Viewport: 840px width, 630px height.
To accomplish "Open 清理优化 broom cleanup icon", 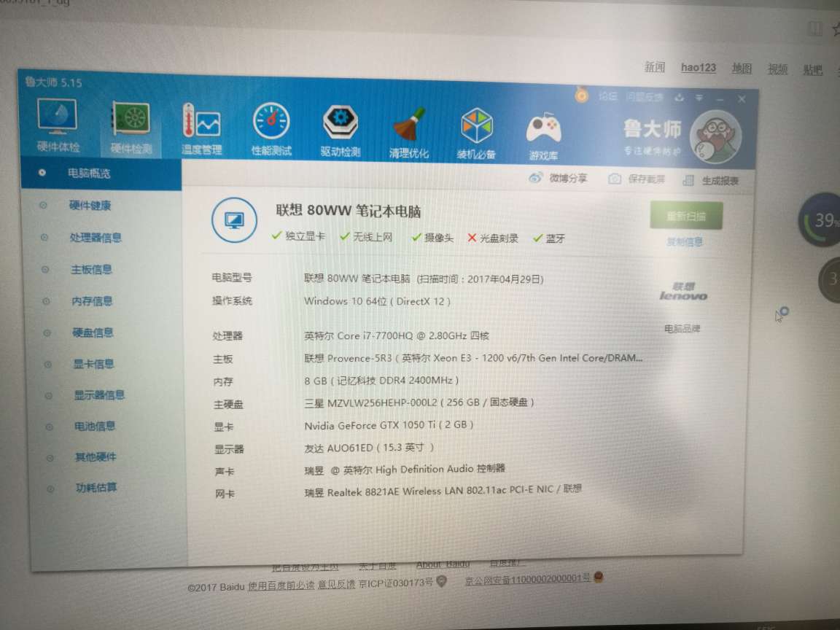I will pos(409,133).
